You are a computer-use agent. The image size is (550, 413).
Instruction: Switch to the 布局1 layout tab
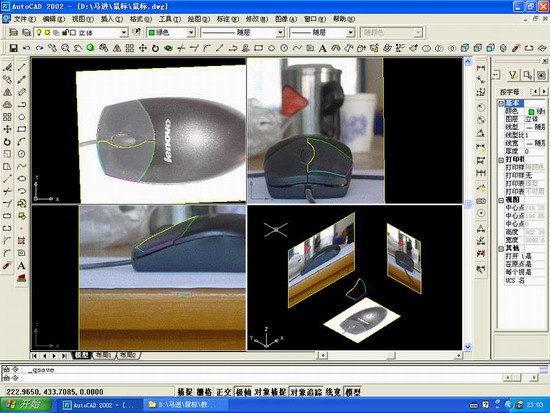[x=104, y=355]
